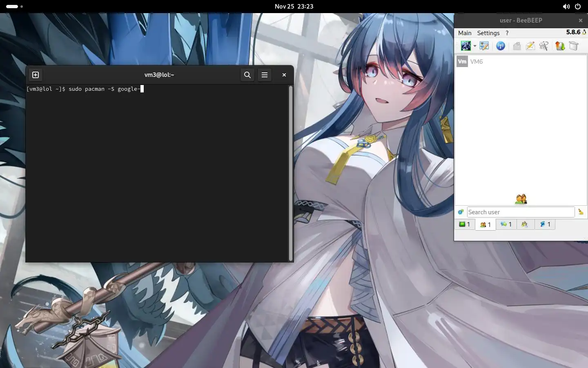Click the user avatar picture in BeeBEEP toolbar
The height and width of the screenshot is (368, 588).
coord(465,46)
